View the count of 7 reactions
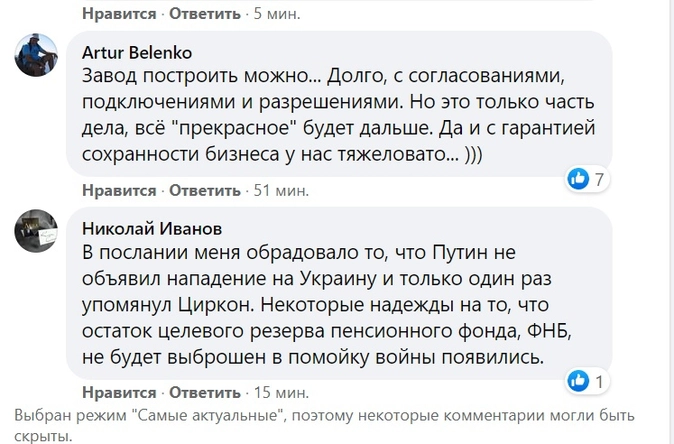 [x=599, y=179]
